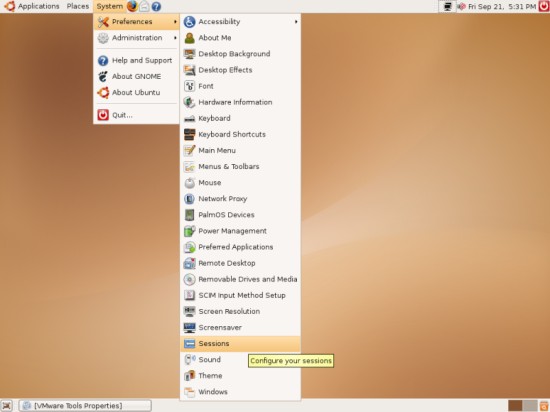Click the red power icon in top panel
The width and height of the screenshot is (550, 412).
[x=544, y=6]
